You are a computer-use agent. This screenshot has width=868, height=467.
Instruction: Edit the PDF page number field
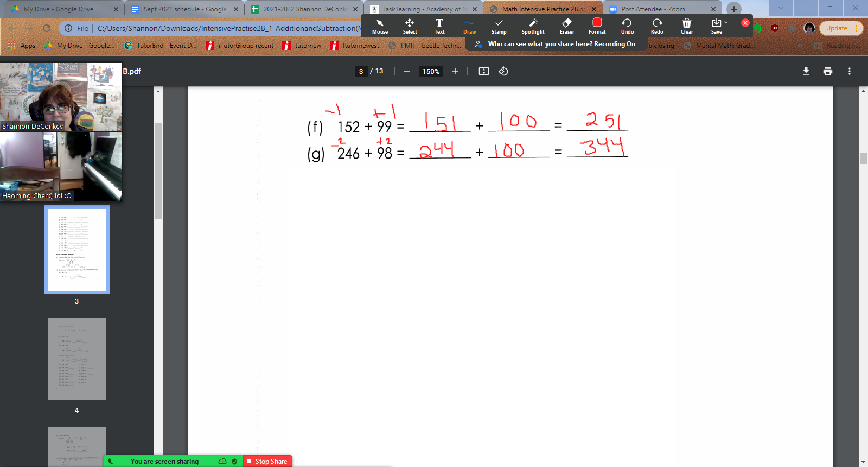tap(361, 71)
